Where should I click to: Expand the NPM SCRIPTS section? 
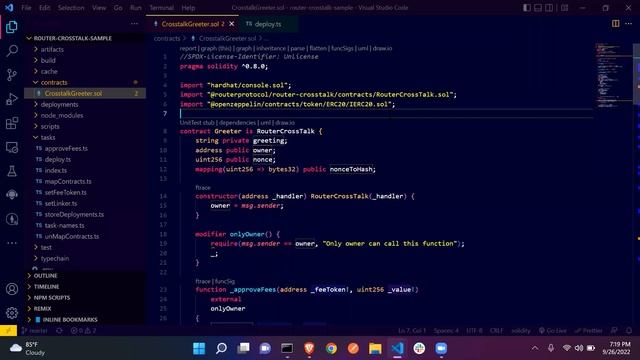click(x=51, y=298)
